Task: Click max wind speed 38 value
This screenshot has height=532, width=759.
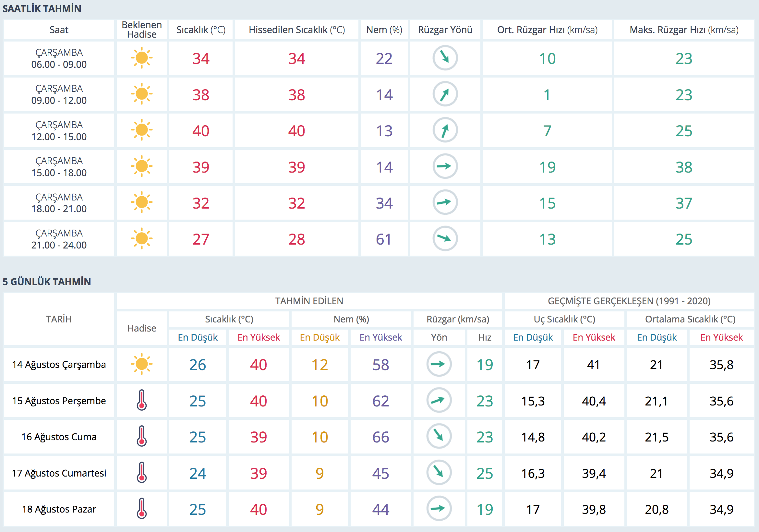Action: click(684, 167)
